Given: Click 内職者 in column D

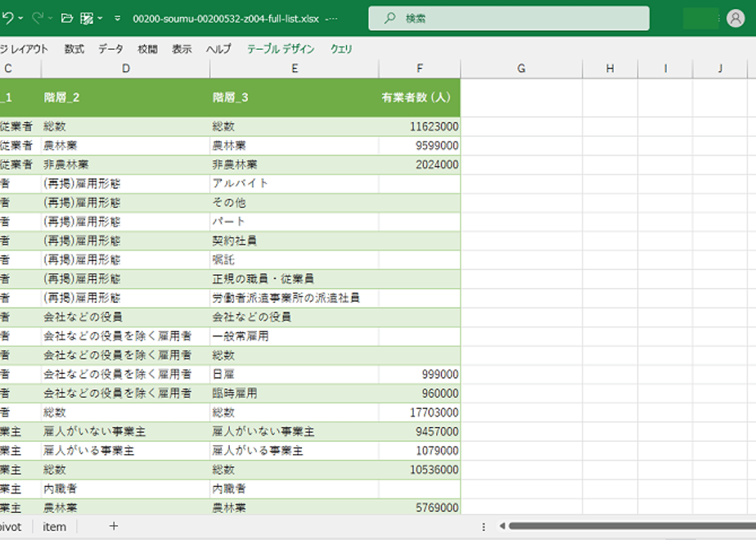Looking at the screenshot, I should tap(126, 488).
